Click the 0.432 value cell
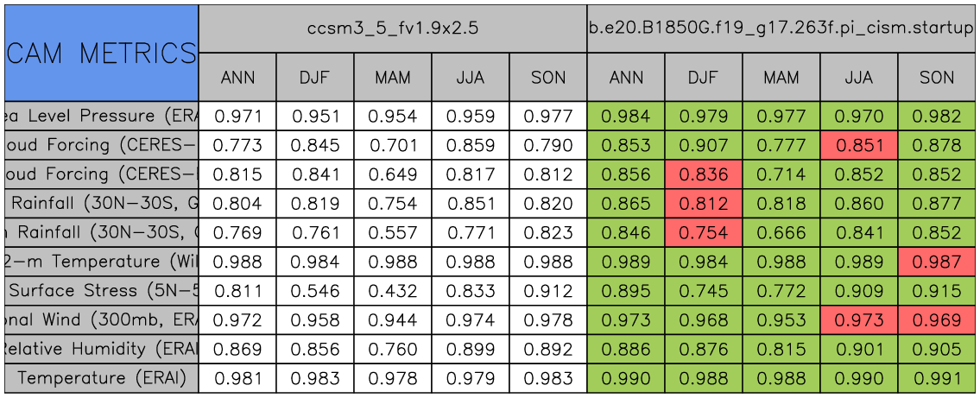 (393, 290)
